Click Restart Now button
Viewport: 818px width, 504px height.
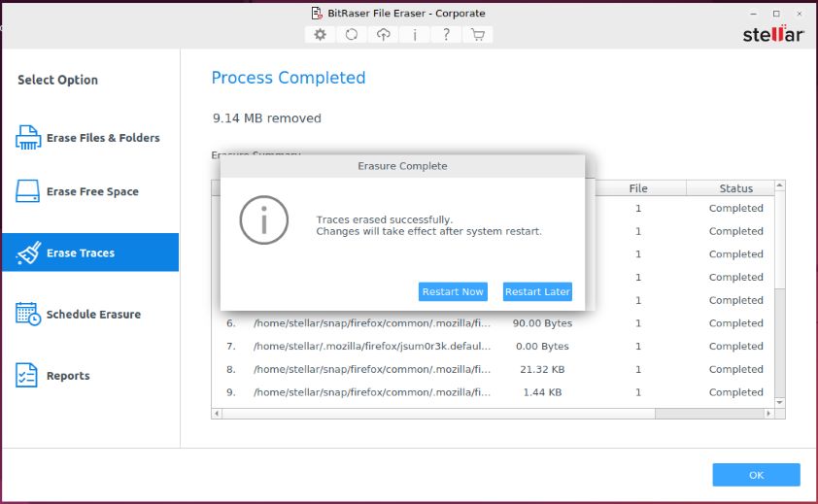[x=453, y=291]
